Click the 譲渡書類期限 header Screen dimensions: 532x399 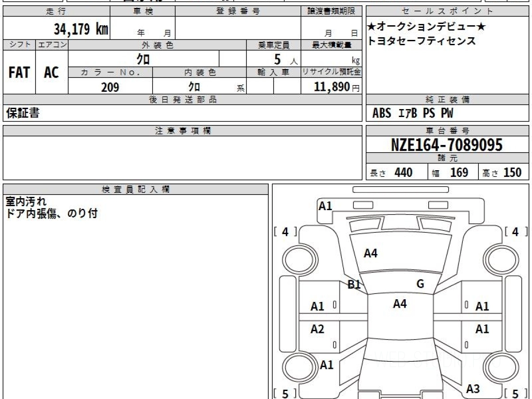click(332, 12)
